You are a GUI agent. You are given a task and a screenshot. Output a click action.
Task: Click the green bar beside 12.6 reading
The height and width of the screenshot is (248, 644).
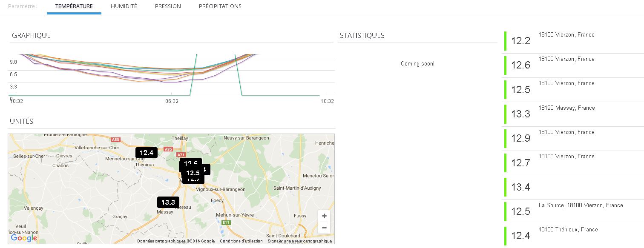[506, 65]
